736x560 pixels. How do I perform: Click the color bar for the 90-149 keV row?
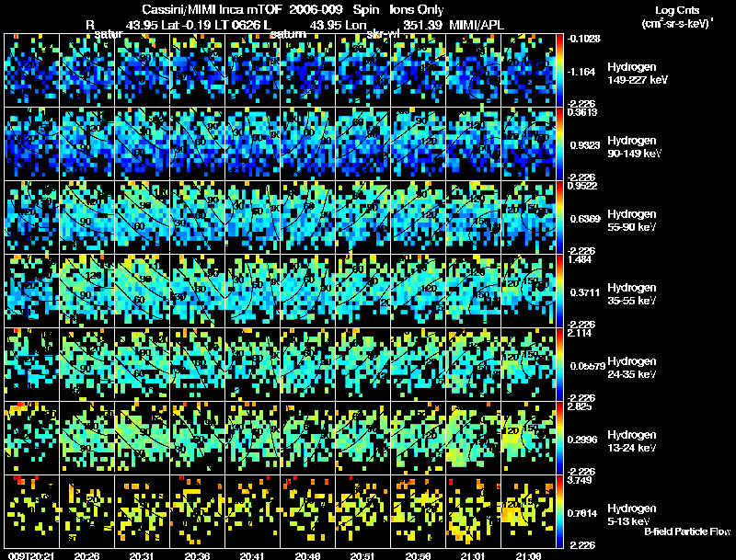click(559, 144)
